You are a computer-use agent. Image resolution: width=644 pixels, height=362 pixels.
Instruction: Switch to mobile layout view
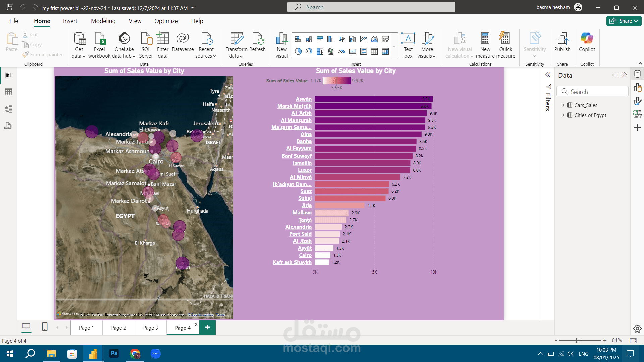[45, 327]
